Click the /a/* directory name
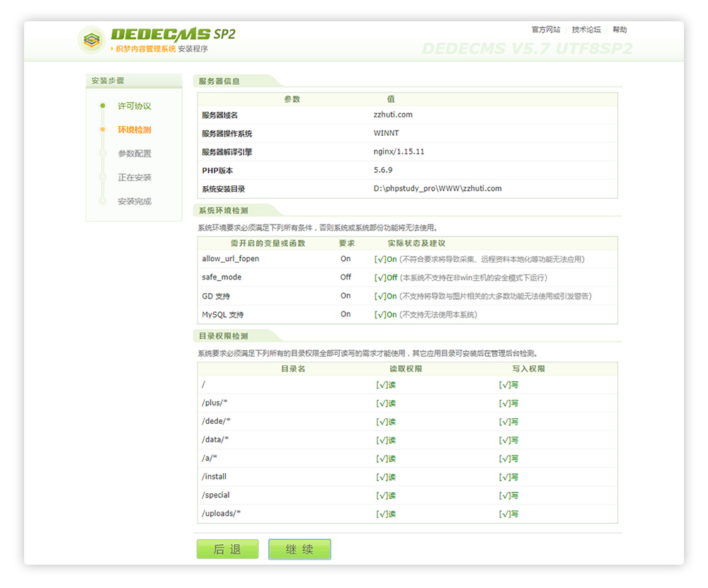This screenshot has width=708, height=588. pyautogui.click(x=210, y=458)
